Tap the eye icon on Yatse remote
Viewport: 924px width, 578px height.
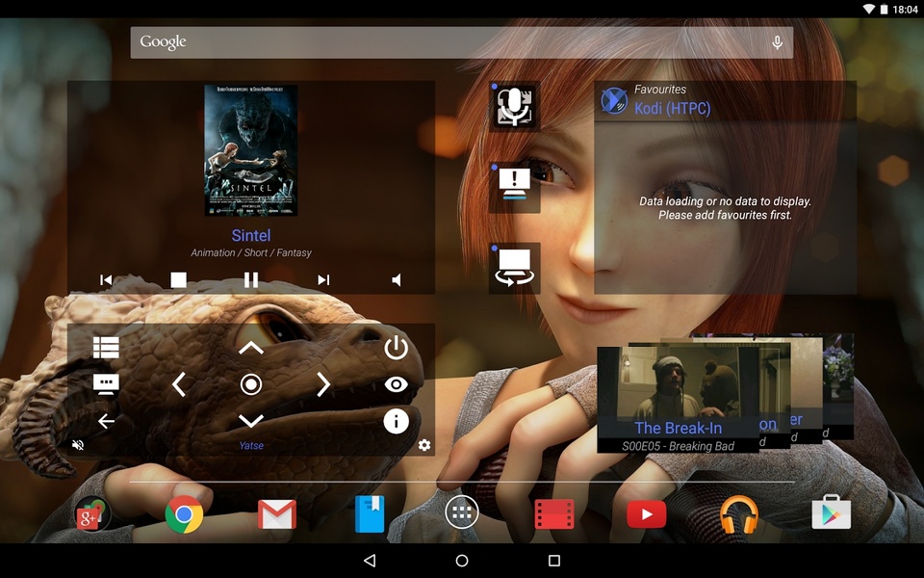[396, 384]
